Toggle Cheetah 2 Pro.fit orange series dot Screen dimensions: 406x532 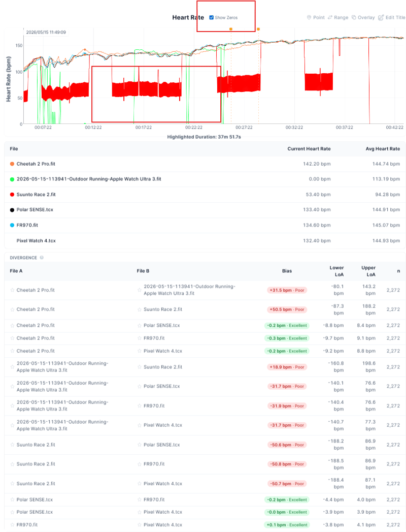tap(12, 164)
